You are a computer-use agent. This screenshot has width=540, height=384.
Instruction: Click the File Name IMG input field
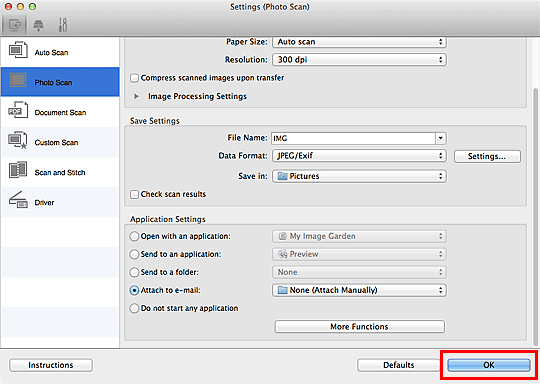click(x=354, y=138)
